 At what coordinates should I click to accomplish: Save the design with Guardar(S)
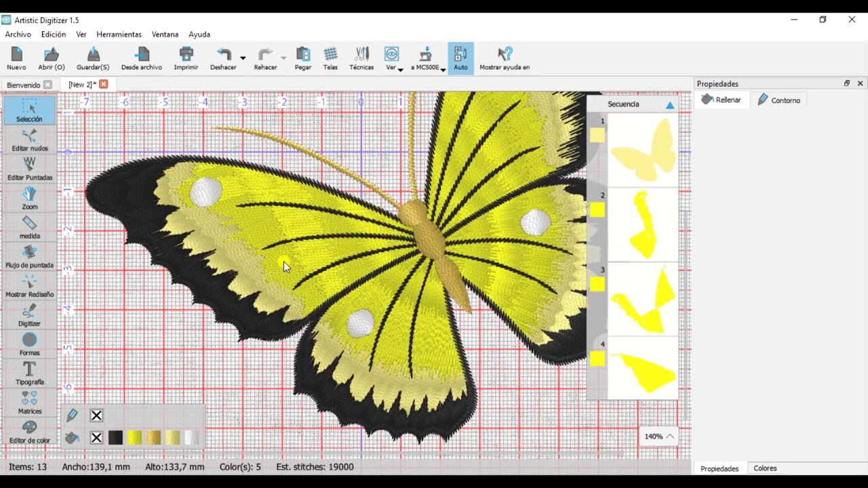click(93, 58)
